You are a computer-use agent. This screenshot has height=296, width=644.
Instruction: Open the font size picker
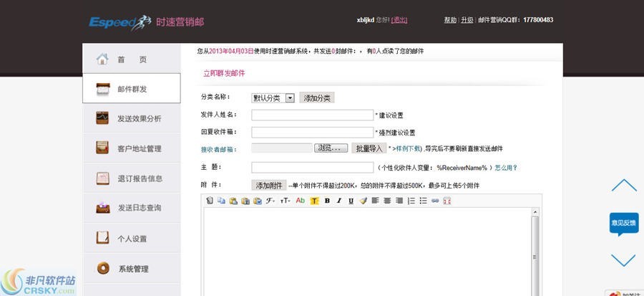(x=285, y=201)
